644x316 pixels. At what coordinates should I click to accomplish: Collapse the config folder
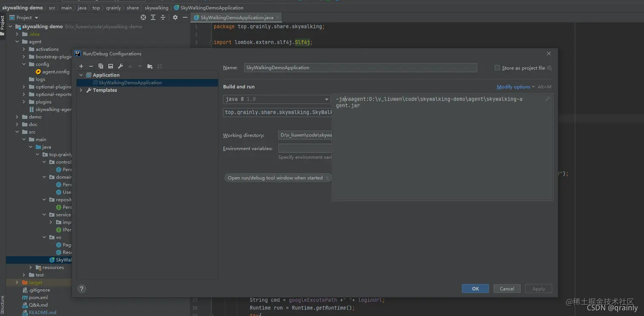(x=24, y=64)
